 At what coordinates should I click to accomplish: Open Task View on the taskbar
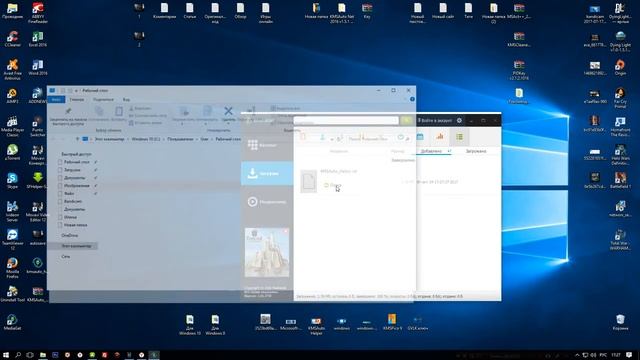coord(30,355)
